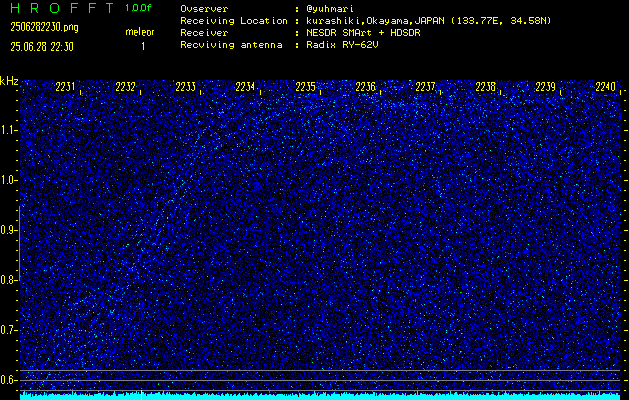Click the 0.8 frequency axis label
Screen dimensions: 629x400
(x=7, y=280)
